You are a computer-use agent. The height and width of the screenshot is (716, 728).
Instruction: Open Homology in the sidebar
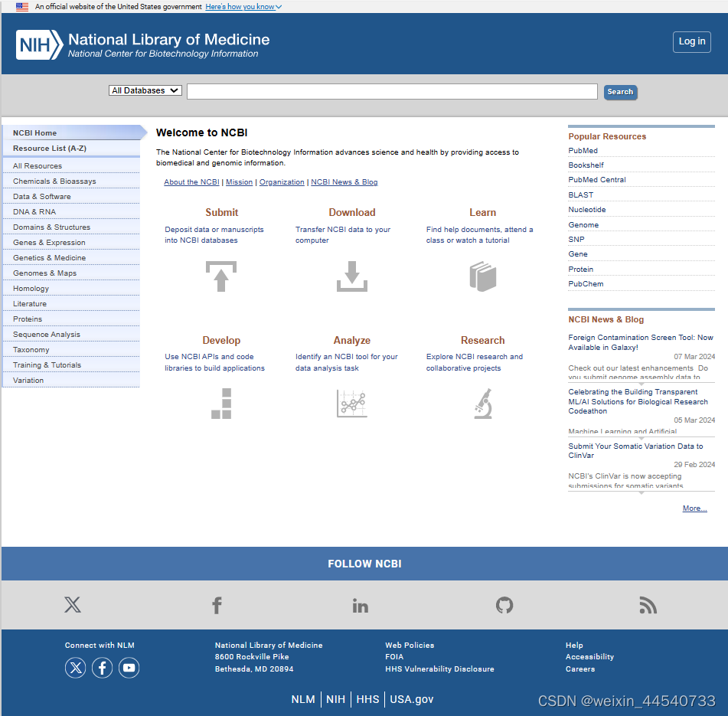coord(71,289)
